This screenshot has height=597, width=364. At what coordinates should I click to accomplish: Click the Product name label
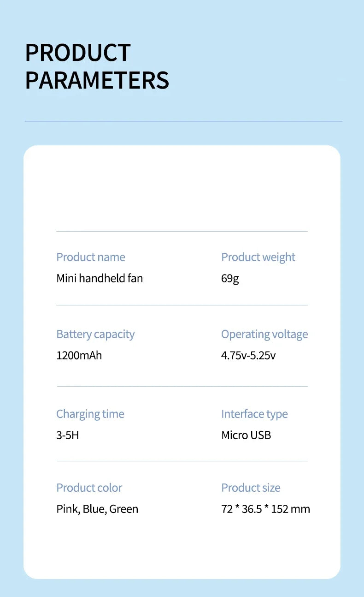coord(90,257)
